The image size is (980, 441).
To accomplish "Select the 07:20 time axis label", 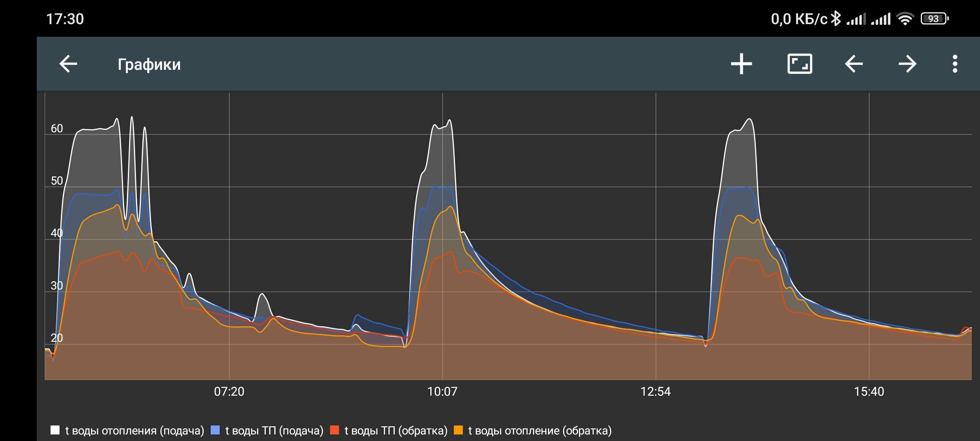I will pyautogui.click(x=229, y=392).
